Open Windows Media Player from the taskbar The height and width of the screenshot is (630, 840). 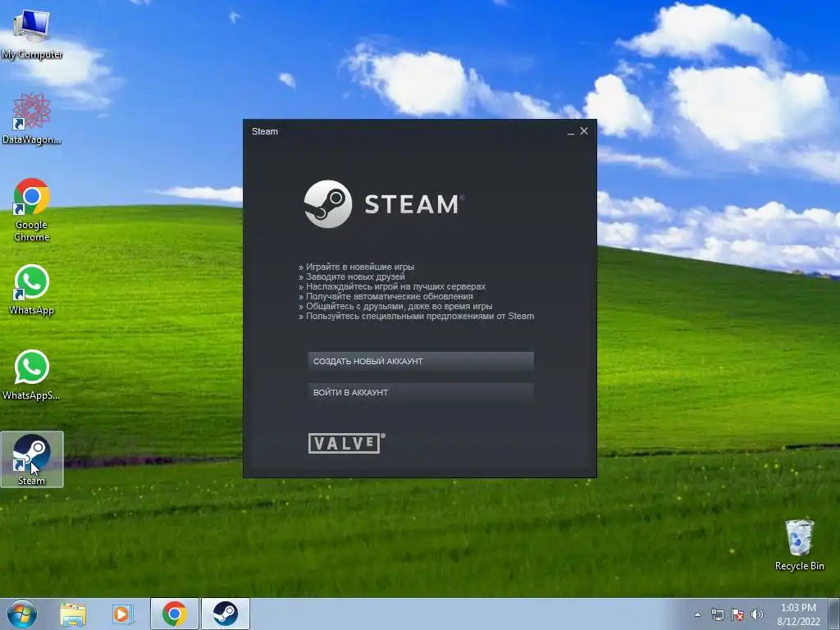tap(122, 614)
